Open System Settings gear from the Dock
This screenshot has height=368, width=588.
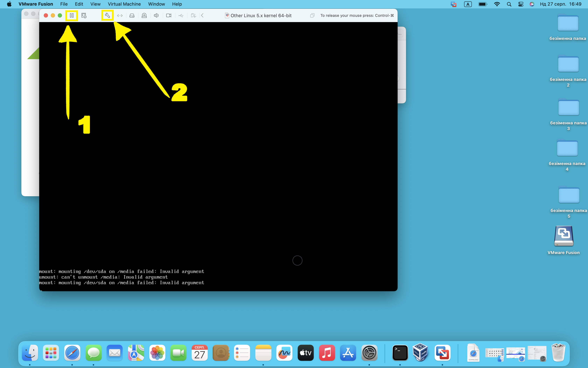[x=369, y=353]
